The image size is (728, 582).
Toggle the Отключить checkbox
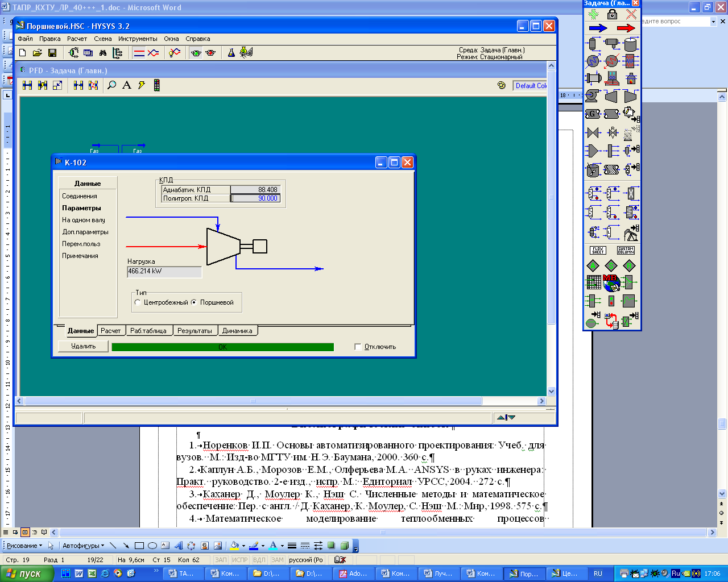click(x=358, y=347)
